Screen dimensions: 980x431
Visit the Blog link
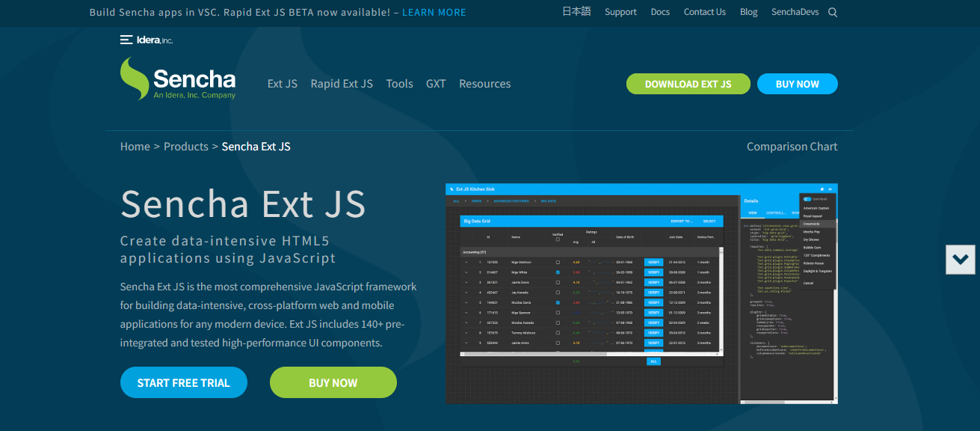pos(748,12)
